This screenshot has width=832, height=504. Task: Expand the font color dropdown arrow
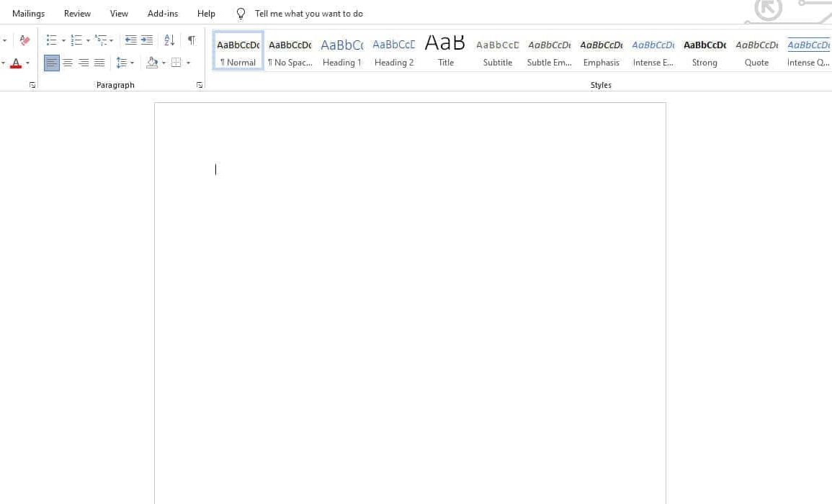pos(27,63)
